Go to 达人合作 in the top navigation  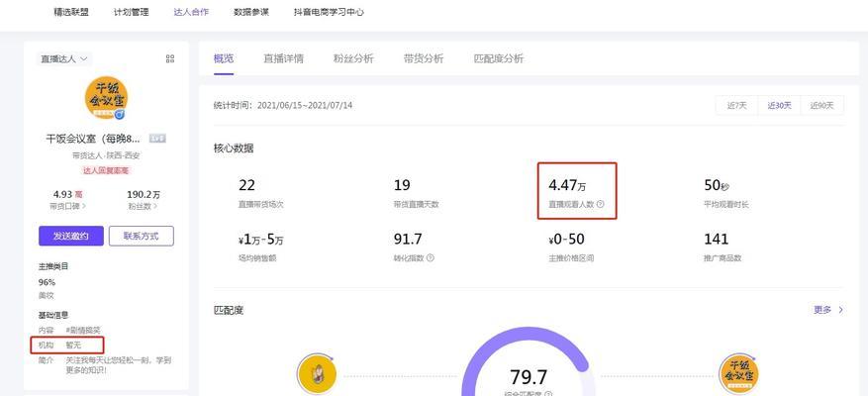(x=192, y=12)
